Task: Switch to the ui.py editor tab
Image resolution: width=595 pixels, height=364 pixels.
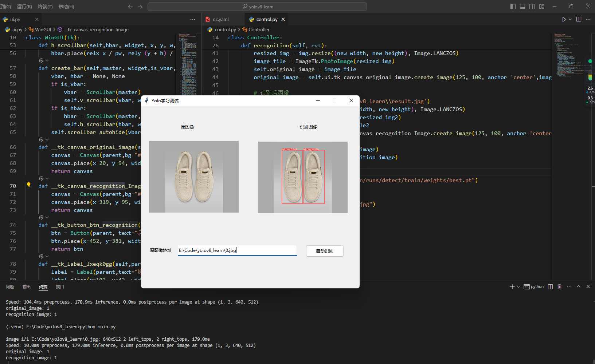Action: point(15,19)
